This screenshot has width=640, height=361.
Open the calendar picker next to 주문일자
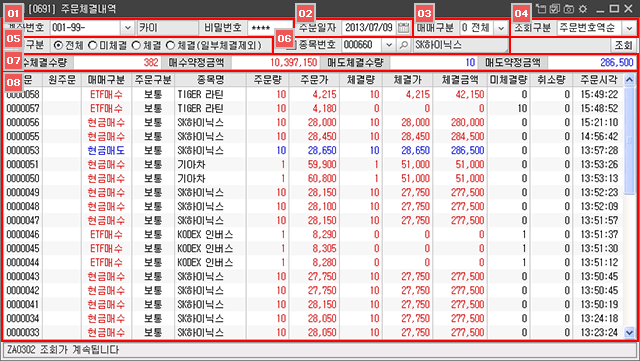(x=403, y=28)
